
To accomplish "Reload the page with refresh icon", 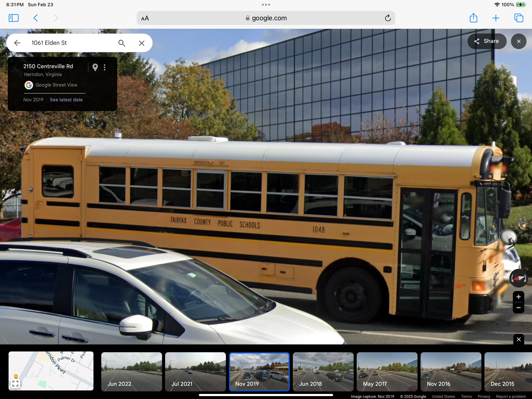I will coord(388,18).
